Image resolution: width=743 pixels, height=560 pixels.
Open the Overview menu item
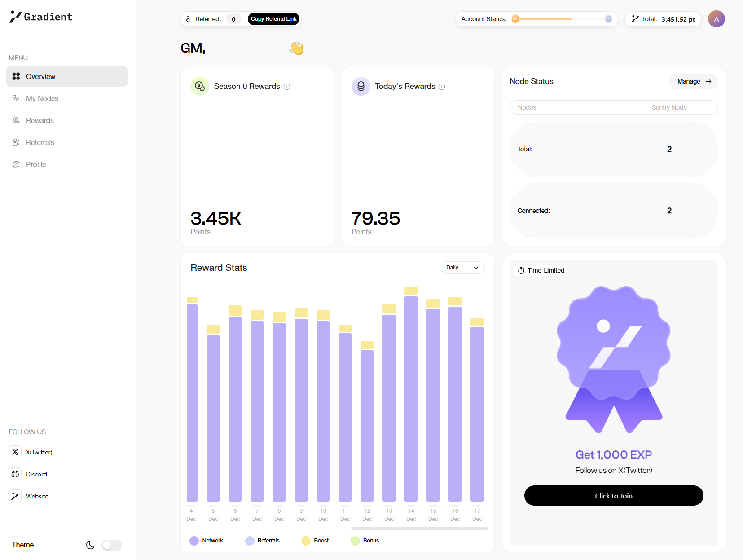[x=67, y=76]
